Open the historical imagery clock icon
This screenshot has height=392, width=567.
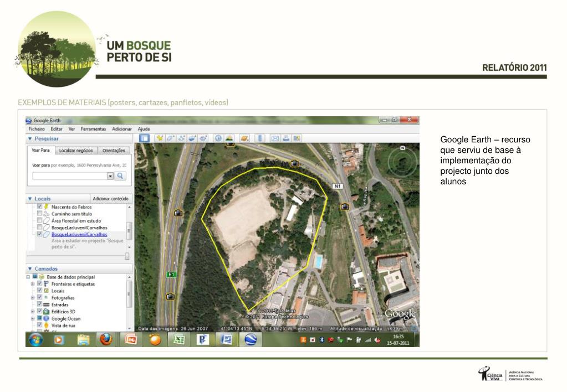218,138
